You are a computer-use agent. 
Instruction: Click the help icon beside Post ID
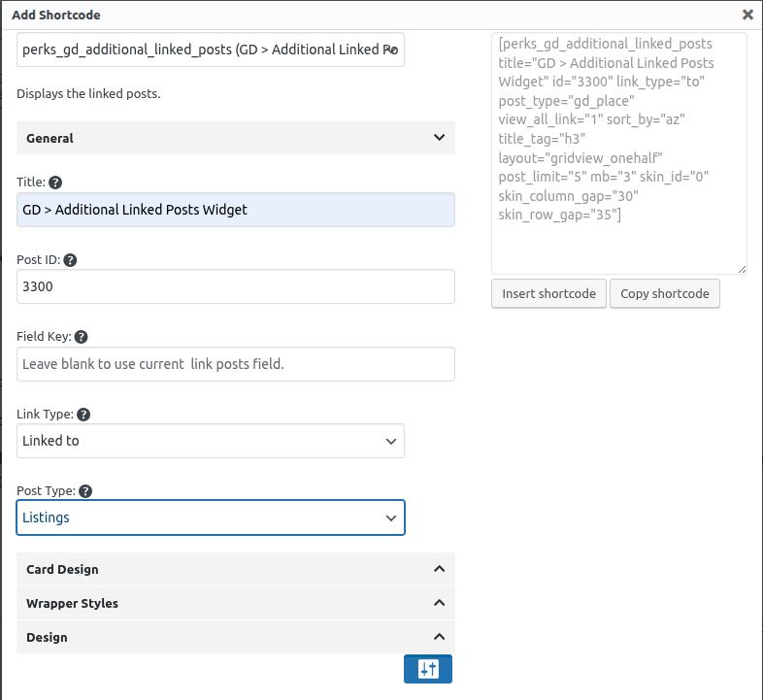pos(70,260)
